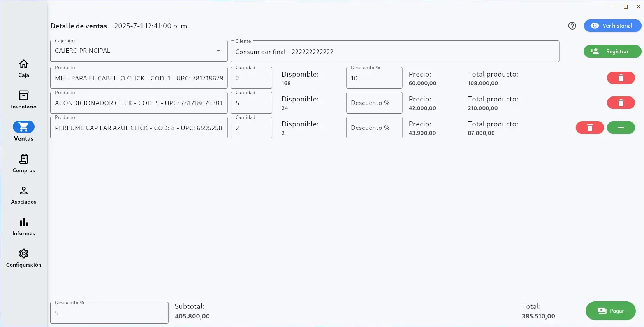Delete the ACONDICIONADOR CLICK row
Image resolution: width=644 pixels, height=327 pixels.
point(621,103)
